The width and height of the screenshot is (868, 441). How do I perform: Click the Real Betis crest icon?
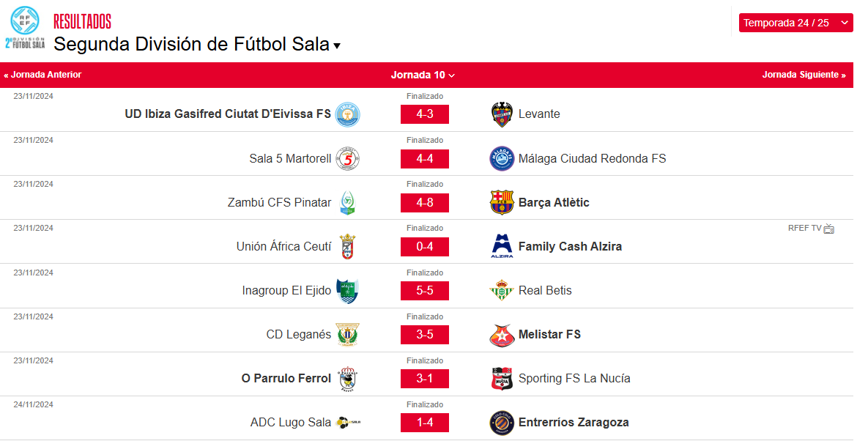pos(501,291)
